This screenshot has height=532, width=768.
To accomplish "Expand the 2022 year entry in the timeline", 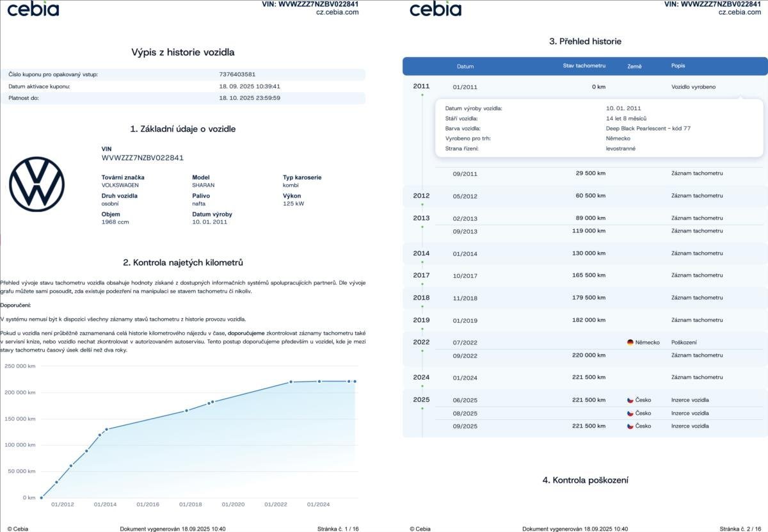I will click(x=421, y=343).
